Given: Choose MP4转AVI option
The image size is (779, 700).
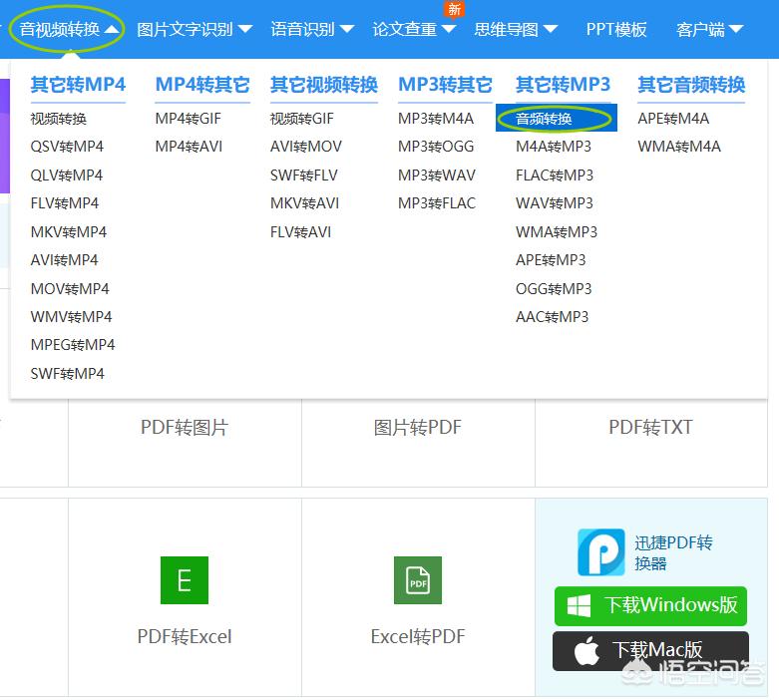Looking at the screenshot, I should click(189, 147).
